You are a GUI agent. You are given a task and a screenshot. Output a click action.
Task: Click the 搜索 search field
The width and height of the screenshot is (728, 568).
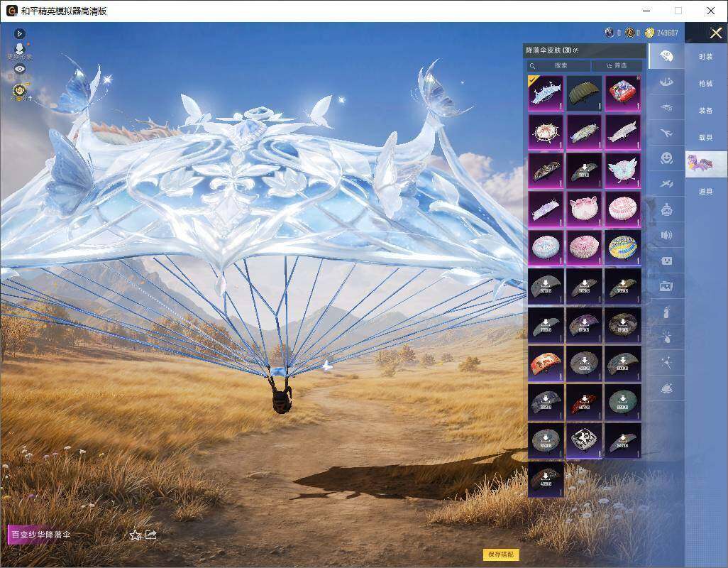coord(558,65)
